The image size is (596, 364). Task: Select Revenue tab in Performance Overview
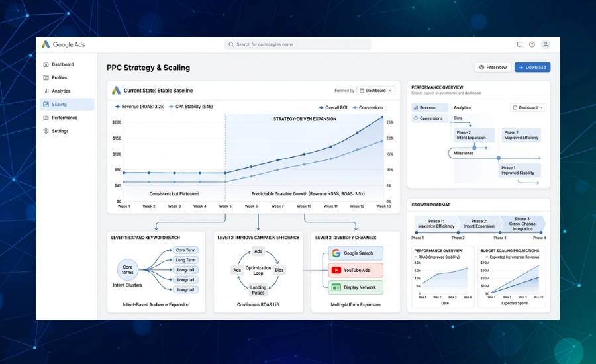430,107
